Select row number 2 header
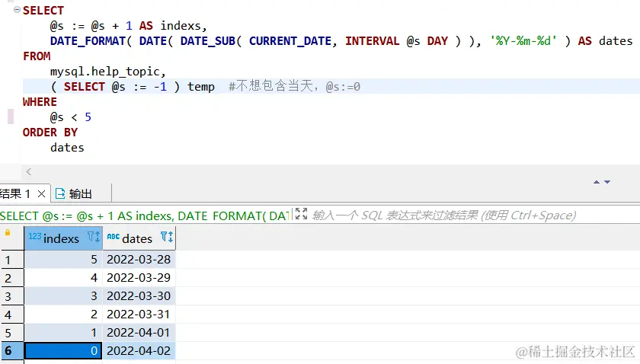The image size is (640, 364). (x=12, y=278)
